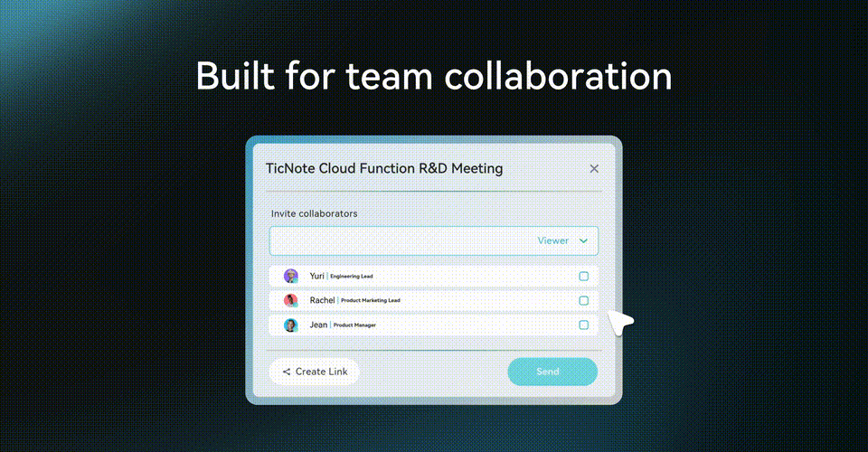
Task: Check the box for Jean
Action: [583, 325]
